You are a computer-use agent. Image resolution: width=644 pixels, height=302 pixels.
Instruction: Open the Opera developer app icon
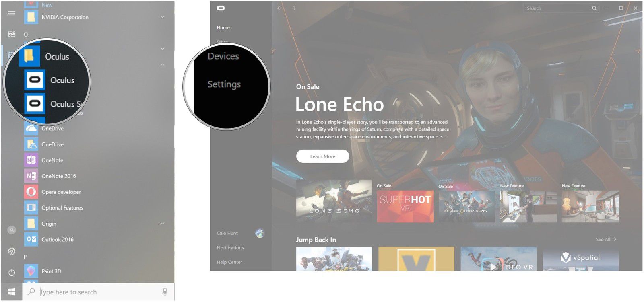pyautogui.click(x=31, y=192)
